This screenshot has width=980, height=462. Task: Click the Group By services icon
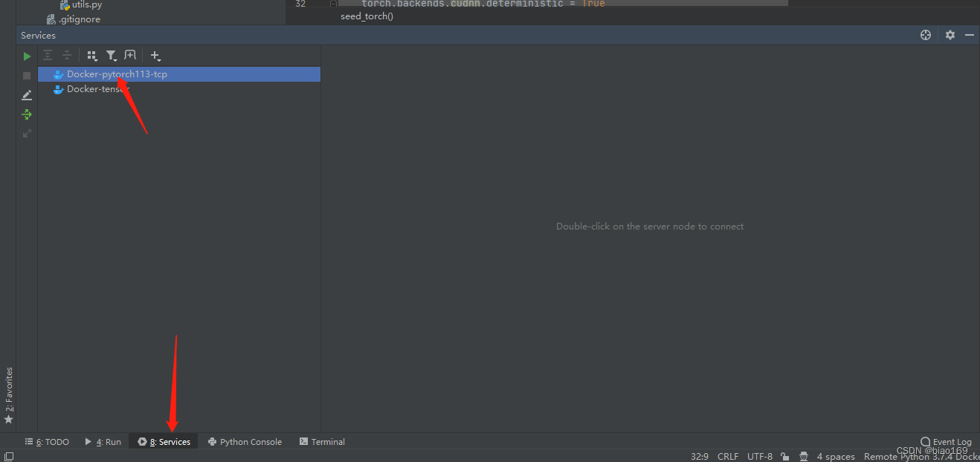[91, 55]
